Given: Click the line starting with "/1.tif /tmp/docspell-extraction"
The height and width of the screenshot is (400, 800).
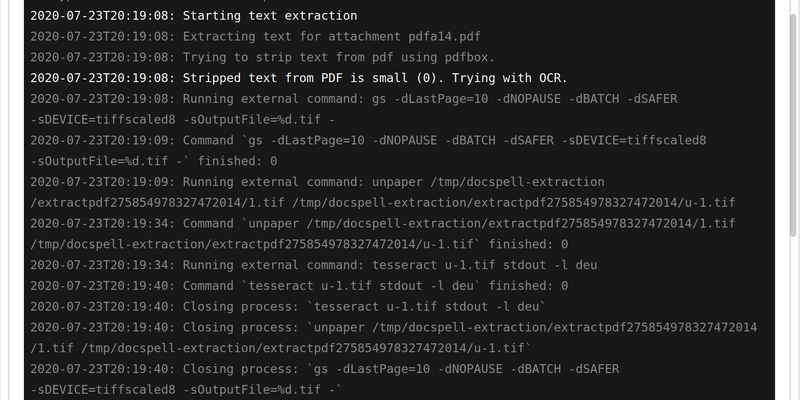Looking at the screenshot, I should 280,348.
